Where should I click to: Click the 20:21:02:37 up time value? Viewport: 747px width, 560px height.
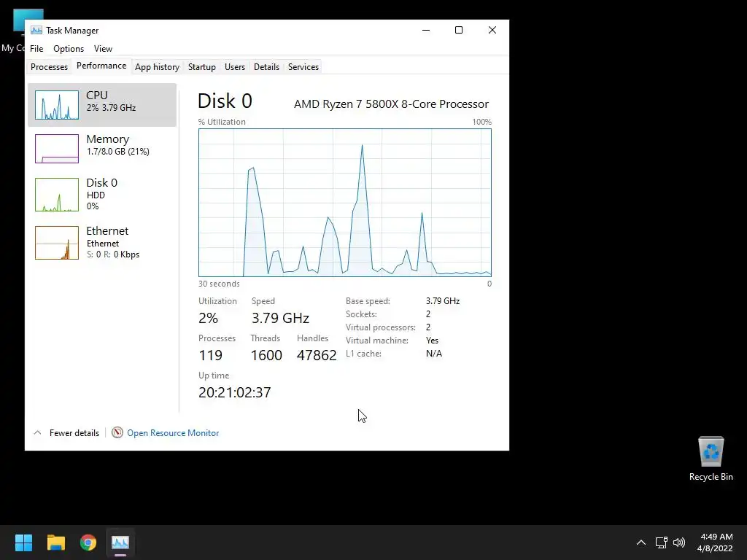235,392
